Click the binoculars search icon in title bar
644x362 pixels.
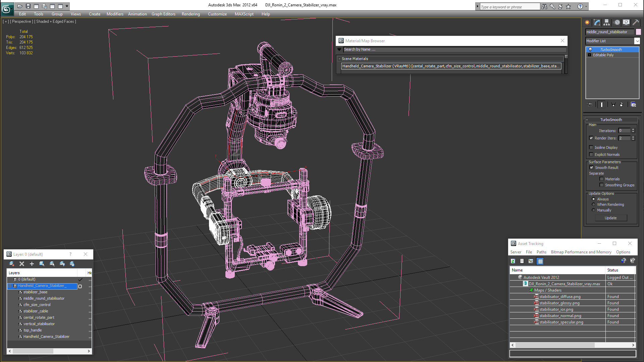(x=544, y=6)
